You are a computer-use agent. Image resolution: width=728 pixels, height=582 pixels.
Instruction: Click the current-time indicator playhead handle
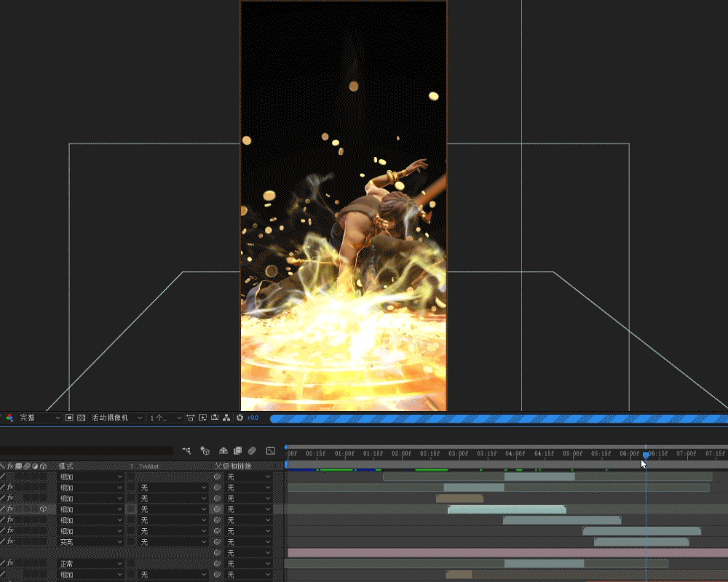click(x=646, y=455)
